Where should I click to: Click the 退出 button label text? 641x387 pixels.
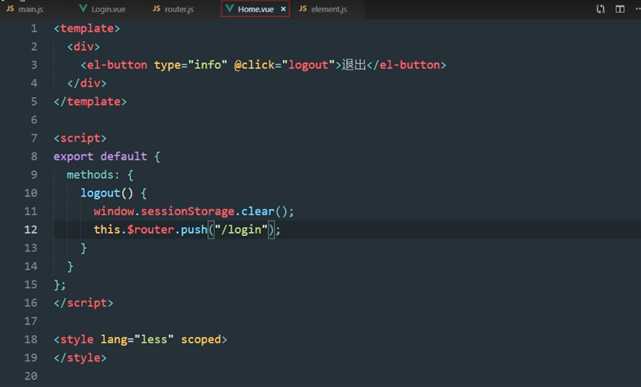tap(354, 65)
